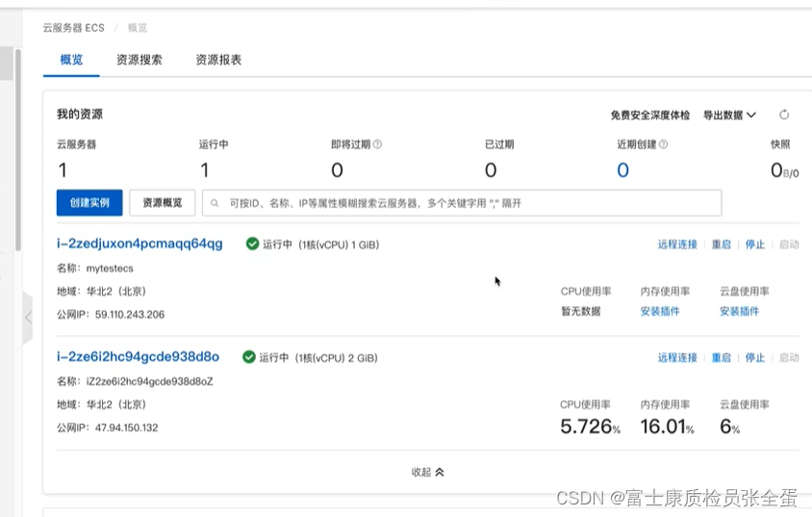
Task: Open the 导出数据 dropdown
Action: pyautogui.click(x=729, y=115)
